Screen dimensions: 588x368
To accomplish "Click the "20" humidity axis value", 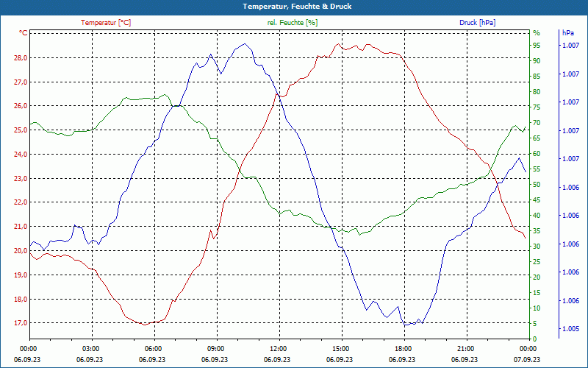I will [537, 277].
